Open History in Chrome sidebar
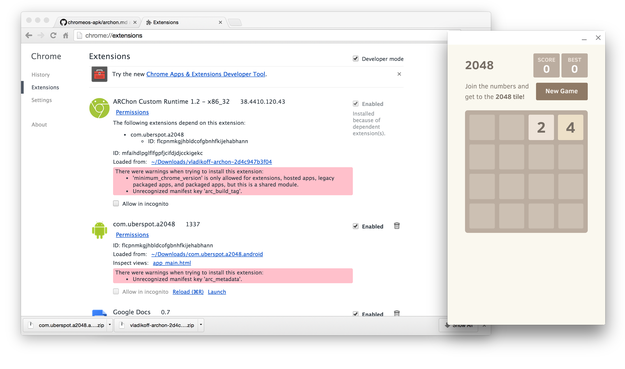Image resolution: width=625 pixels, height=369 pixels. (41, 75)
